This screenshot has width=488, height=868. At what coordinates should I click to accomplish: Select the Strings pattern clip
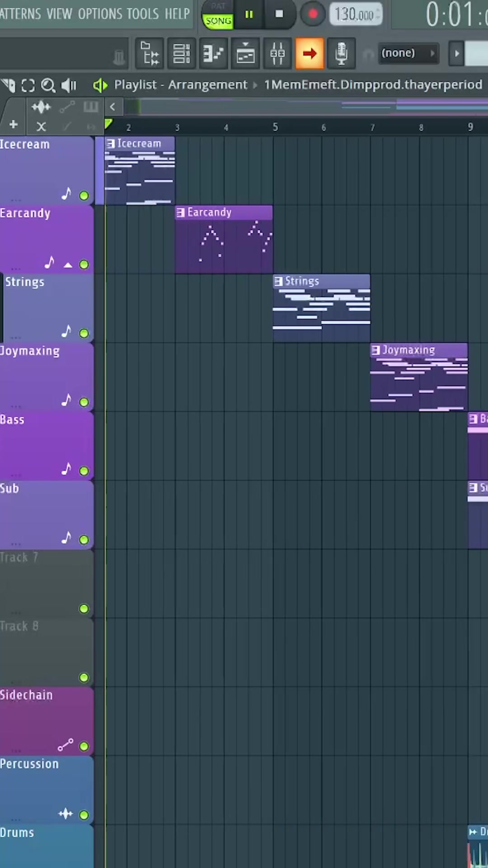pyautogui.click(x=321, y=308)
